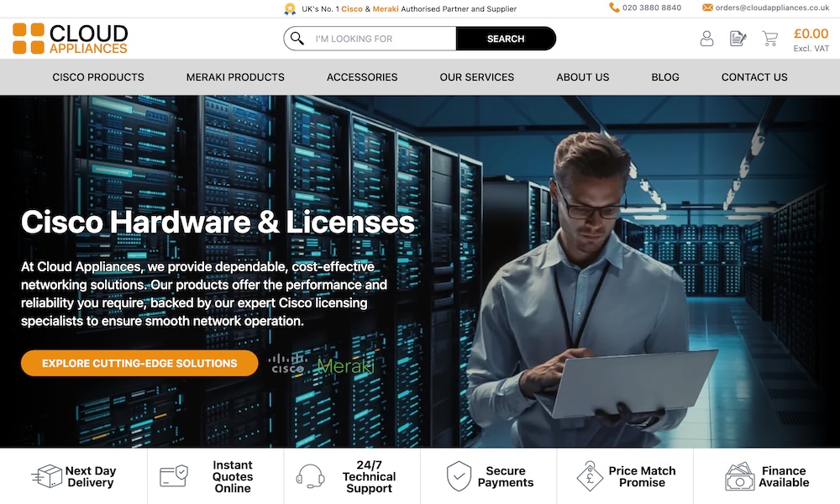Click the green Meraki logo in the banner
This screenshot has height=504, width=840.
[x=345, y=365]
